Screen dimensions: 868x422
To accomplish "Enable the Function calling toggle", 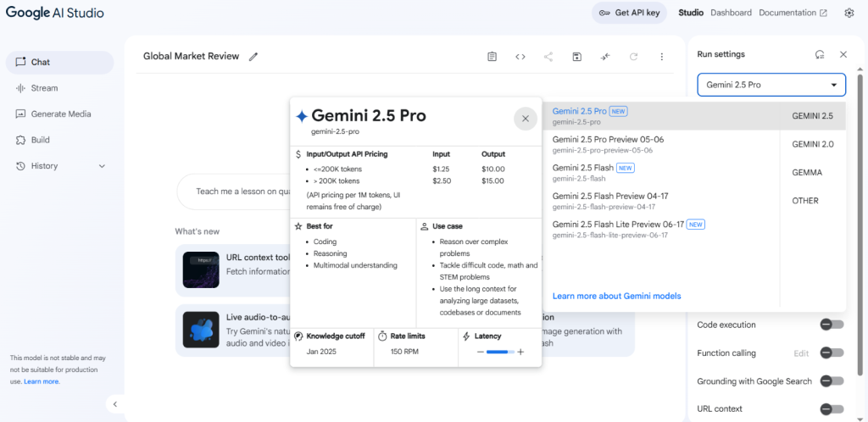I will pyautogui.click(x=832, y=353).
